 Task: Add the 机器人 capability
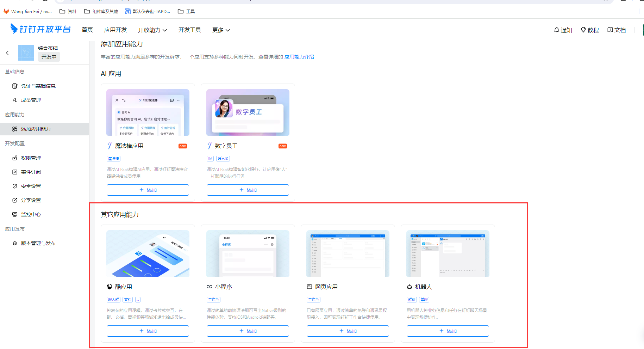pyautogui.click(x=448, y=331)
